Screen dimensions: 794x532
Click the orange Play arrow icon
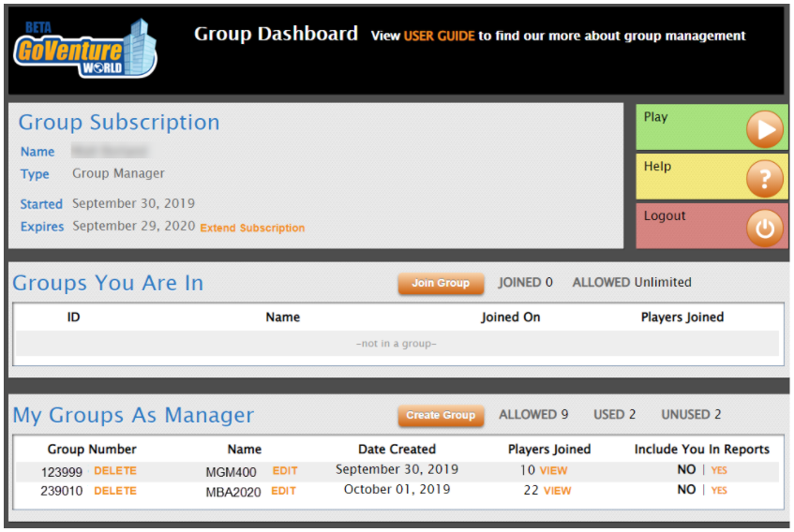click(x=765, y=129)
